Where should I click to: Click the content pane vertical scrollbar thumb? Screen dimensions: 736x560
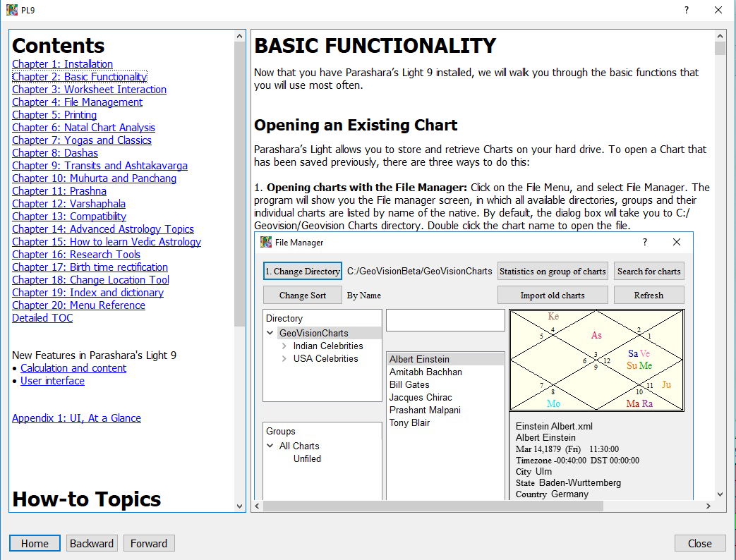[720, 48]
